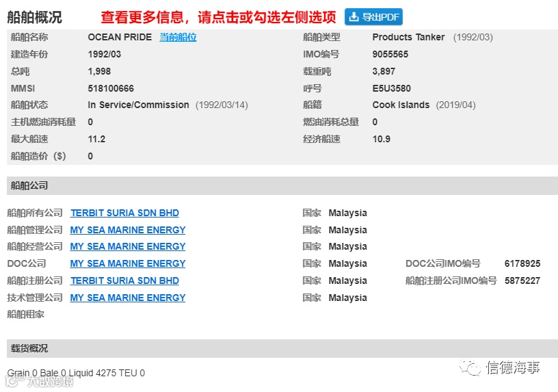The height and width of the screenshot is (392, 558).
Task: Click the 船舶公司 section header
Action: pyautogui.click(x=282, y=185)
